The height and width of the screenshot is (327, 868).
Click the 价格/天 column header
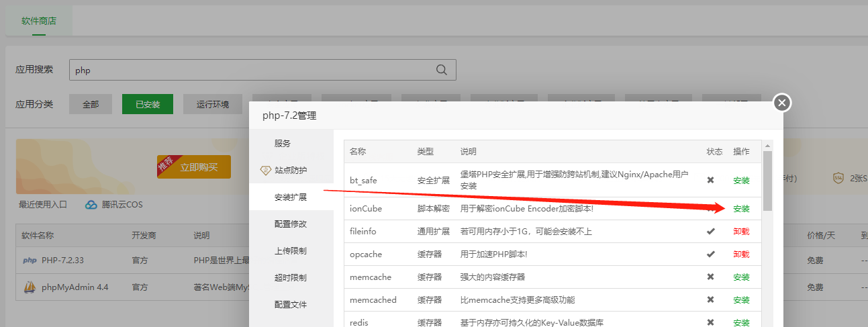point(821,236)
